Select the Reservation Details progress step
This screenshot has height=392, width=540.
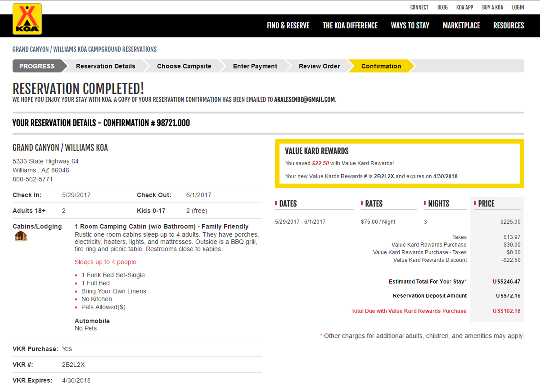click(105, 66)
